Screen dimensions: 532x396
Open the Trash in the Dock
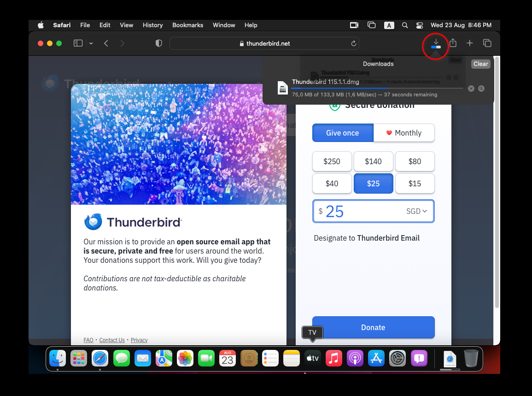(x=471, y=358)
